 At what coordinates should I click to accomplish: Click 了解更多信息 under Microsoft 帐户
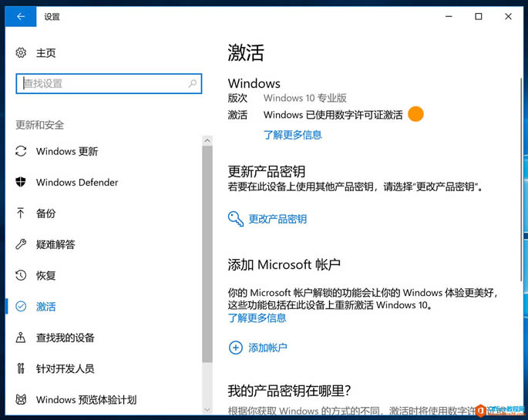[x=257, y=318]
